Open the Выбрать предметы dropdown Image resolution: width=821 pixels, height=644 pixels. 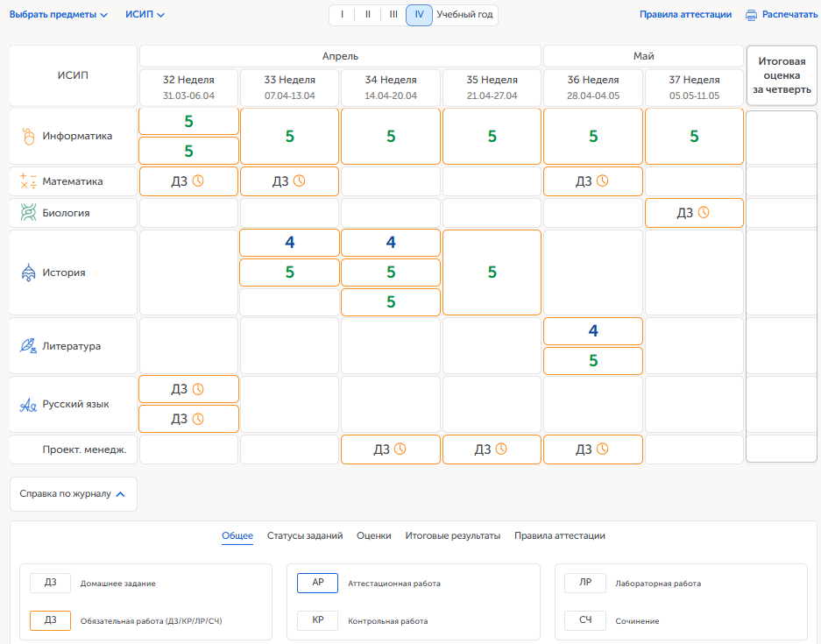pyautogui.click(x=58, y=15)
